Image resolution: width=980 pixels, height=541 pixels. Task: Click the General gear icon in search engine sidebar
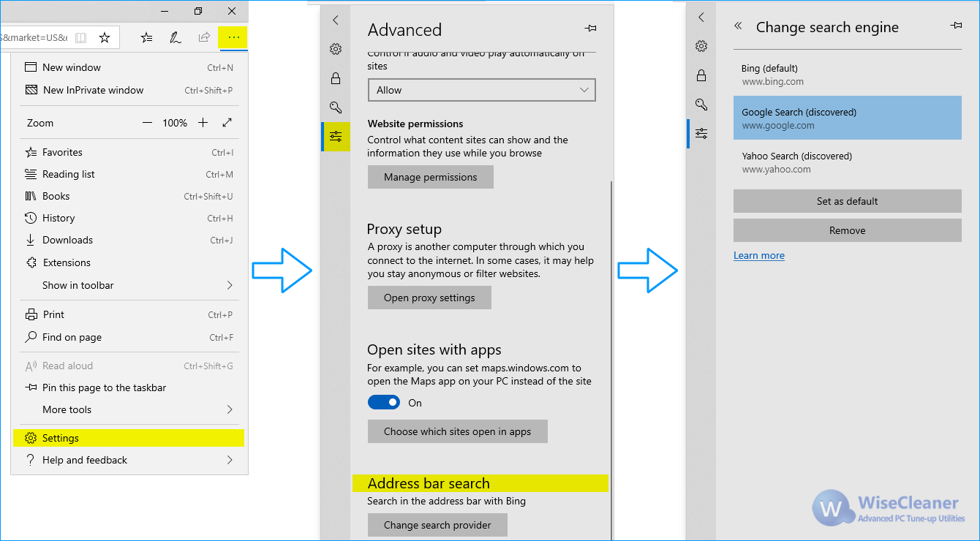(x=701, y=46)
